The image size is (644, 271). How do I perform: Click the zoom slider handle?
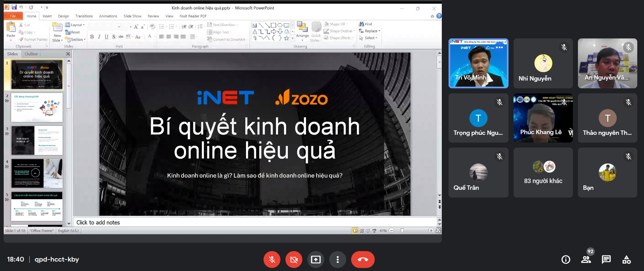coord(402,231)
